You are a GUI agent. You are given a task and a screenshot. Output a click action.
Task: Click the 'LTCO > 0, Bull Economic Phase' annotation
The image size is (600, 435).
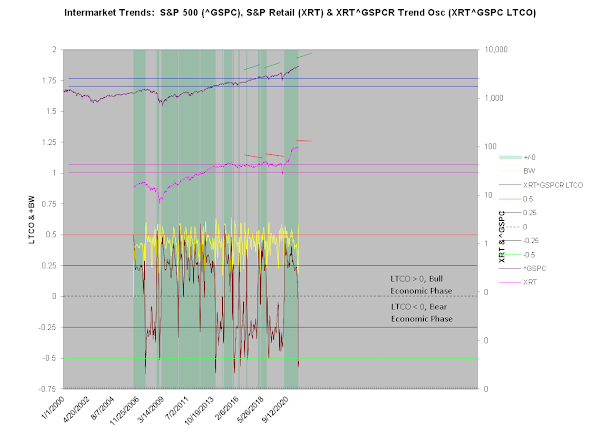[421, 285]
